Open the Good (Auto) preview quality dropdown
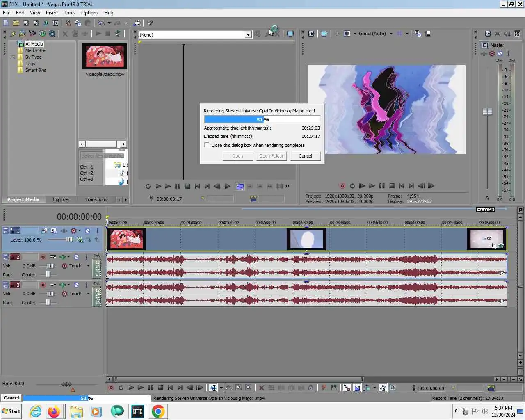525x420 pixels. click(391, 34)
